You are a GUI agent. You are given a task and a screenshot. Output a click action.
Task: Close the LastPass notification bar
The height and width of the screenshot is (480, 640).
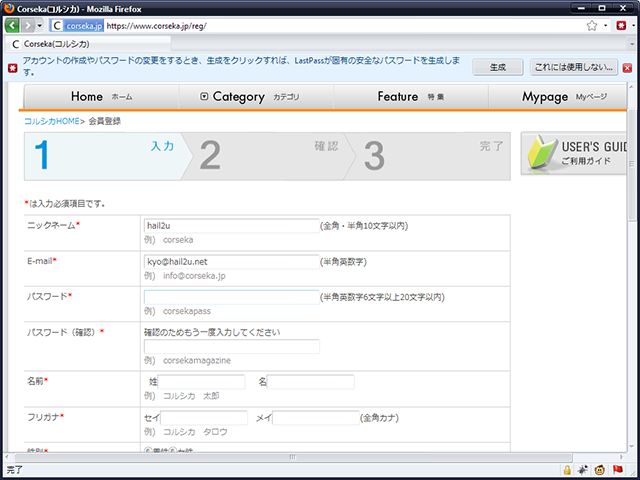pos(628,67)
